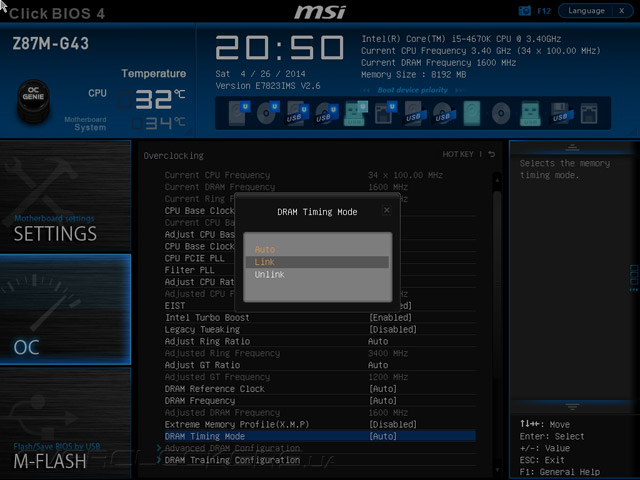Click left arrows beside Boot device priority
Viewport: 640px width, 480px height.
365,90
